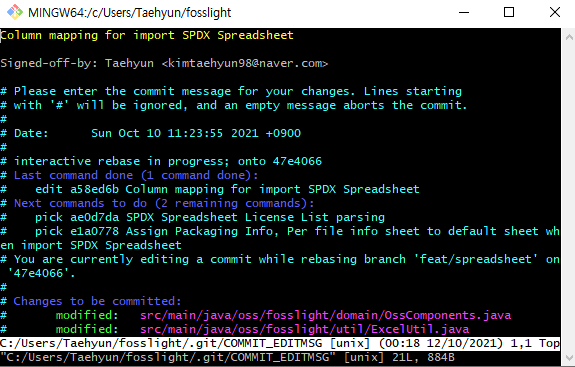
Task: Click the 'Signed-off-by: Taehyun' line
Action: pos(164,63)
